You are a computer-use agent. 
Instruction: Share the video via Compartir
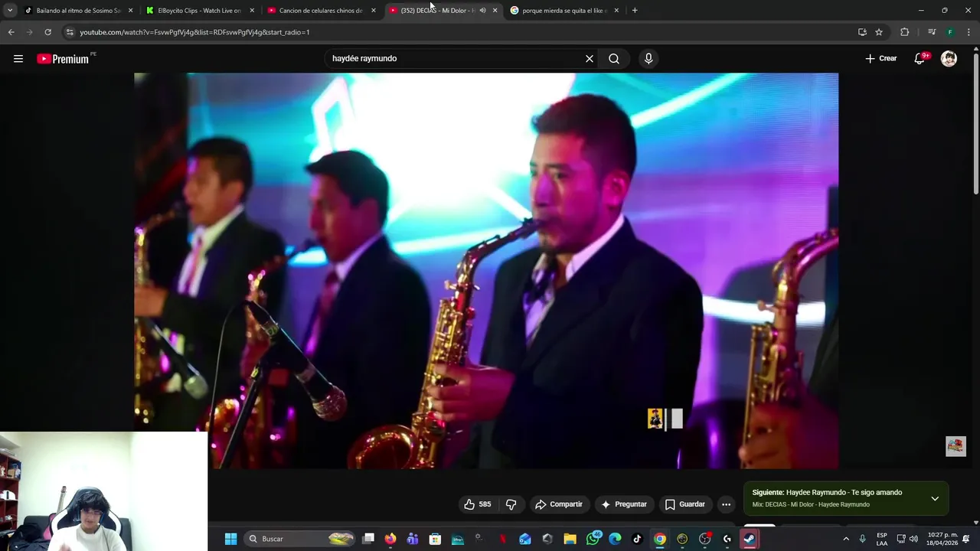[559, 504]
